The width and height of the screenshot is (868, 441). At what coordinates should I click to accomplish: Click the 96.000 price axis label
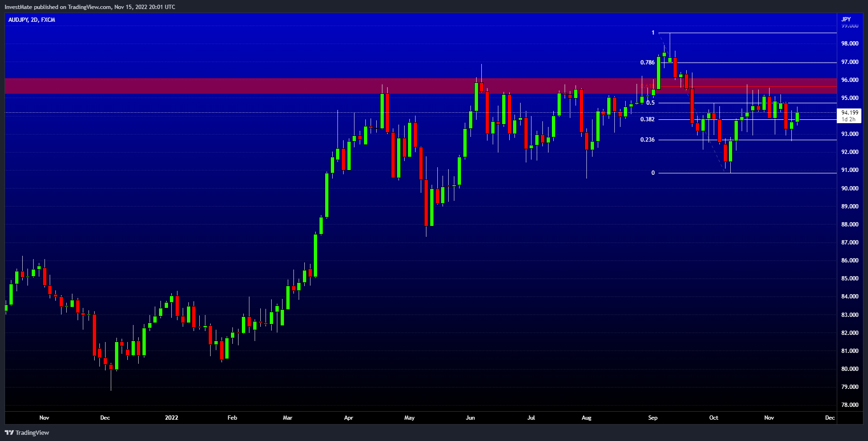click(x=850, y=80)
